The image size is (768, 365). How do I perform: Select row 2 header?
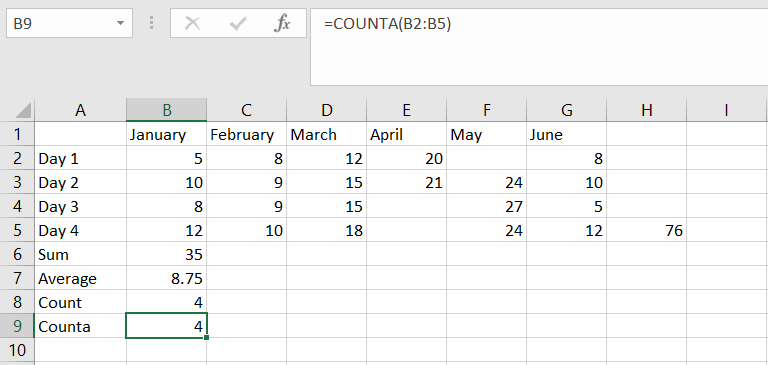tap(17, 158)
